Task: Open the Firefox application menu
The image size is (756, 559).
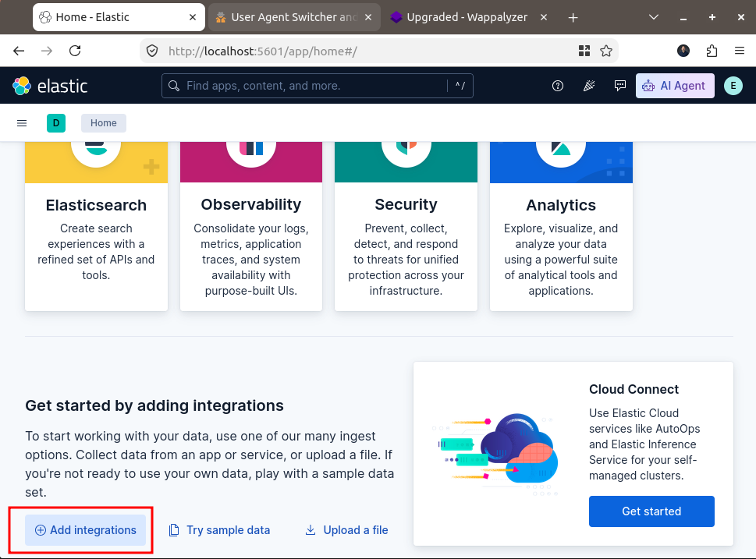Action: [x=740, y=51]
